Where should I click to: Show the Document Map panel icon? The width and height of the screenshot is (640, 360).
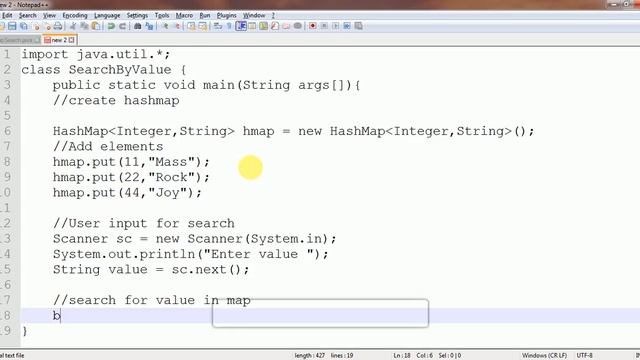[264, 26]
